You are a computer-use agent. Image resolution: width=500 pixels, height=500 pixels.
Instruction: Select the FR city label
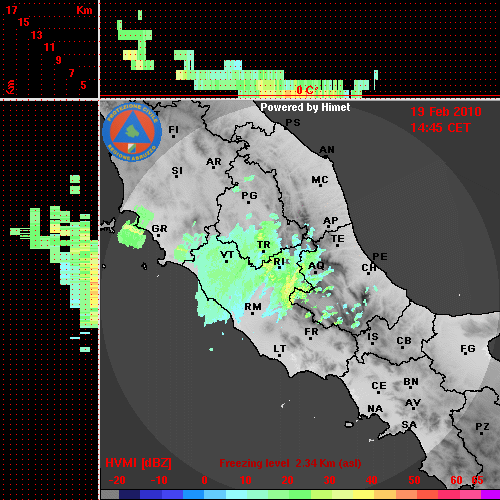point(311,332)
